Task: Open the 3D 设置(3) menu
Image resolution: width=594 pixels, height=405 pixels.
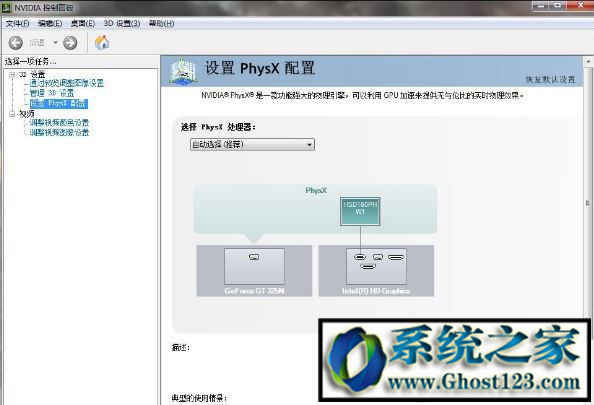Action: click(122, 23)
